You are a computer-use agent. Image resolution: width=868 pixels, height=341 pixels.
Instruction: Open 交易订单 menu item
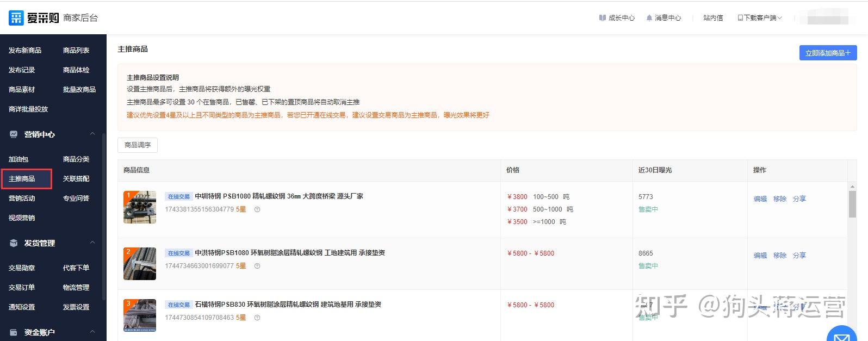(x=22, y=288)
